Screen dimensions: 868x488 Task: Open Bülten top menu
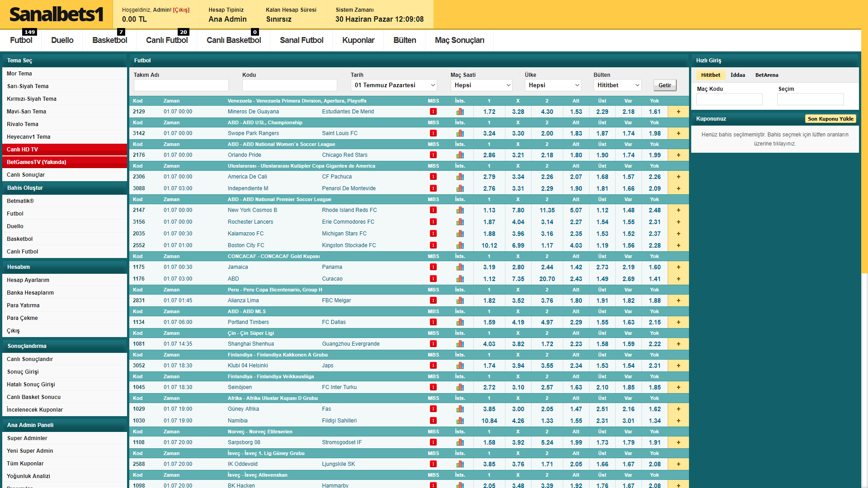(x=405, y=40)
